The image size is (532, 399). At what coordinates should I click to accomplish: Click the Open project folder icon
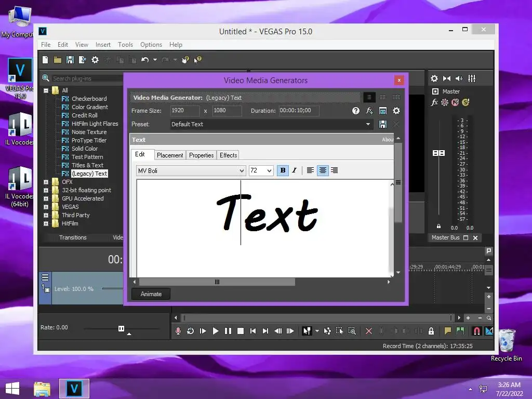pos(57,60)
